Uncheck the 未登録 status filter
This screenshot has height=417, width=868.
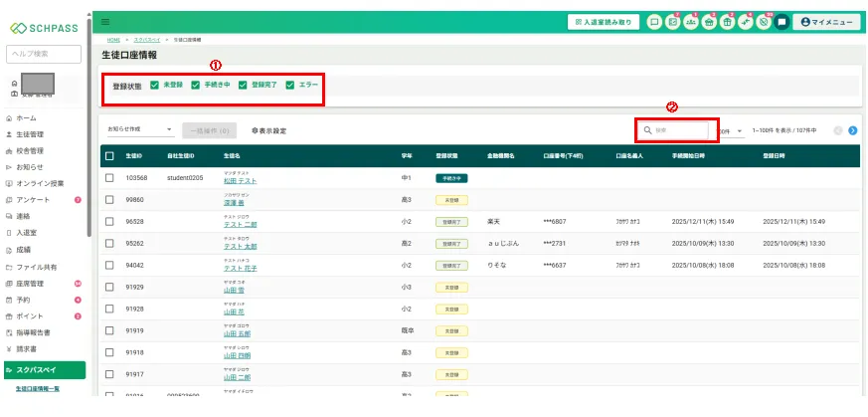click(154, 86)
